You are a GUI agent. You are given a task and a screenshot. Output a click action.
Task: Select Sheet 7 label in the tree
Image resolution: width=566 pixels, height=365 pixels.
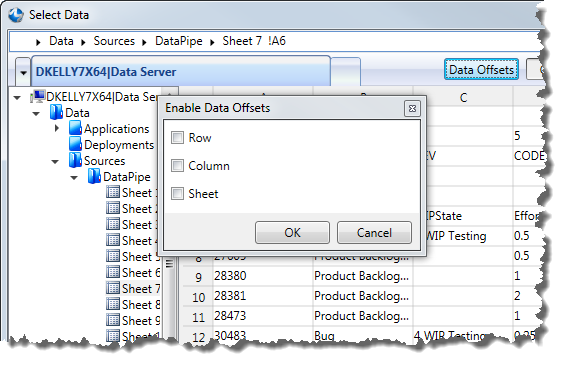coord(141,288)
